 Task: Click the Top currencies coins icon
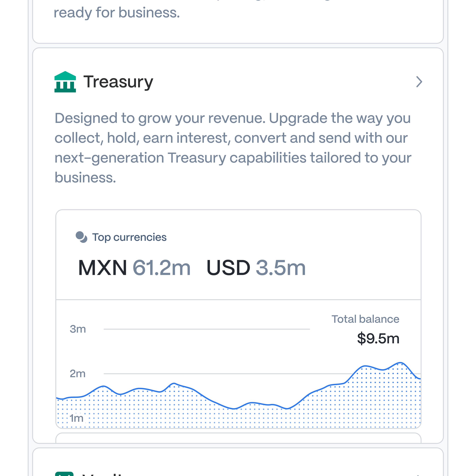click(x=81, y=237)
